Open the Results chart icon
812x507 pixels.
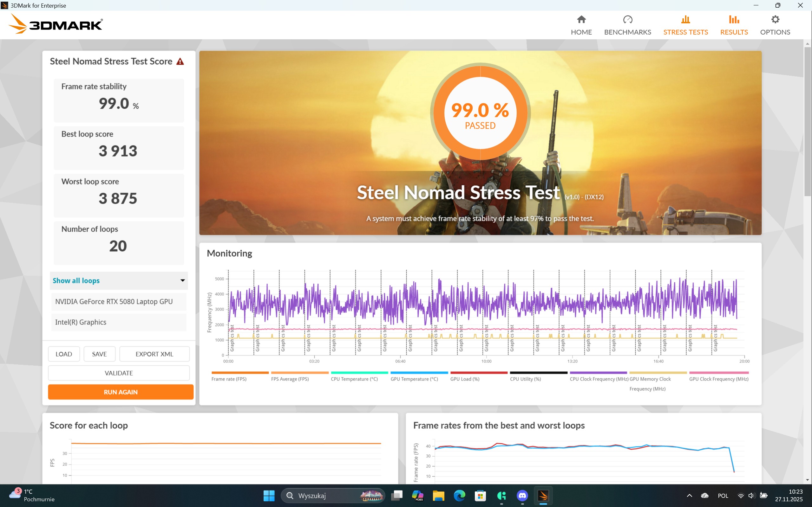(734, 19)
